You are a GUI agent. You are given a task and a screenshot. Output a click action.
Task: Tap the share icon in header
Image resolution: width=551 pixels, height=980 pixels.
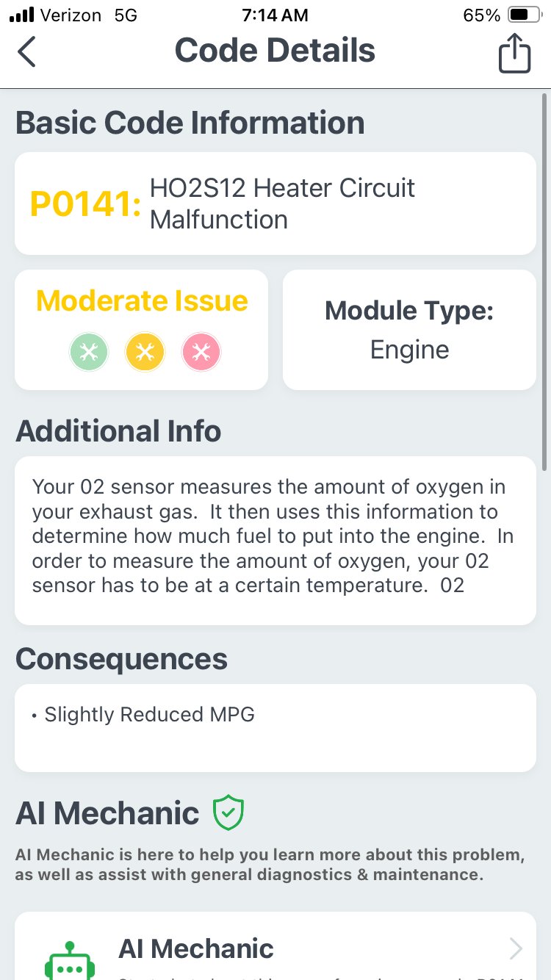(x=514, y=54)
